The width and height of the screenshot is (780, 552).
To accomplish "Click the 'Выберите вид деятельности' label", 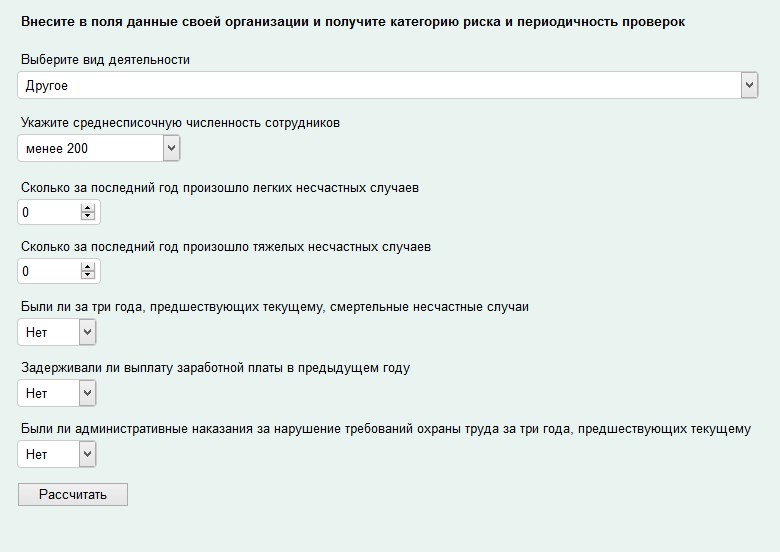I will pyautogui.click(x=105, y=60).
